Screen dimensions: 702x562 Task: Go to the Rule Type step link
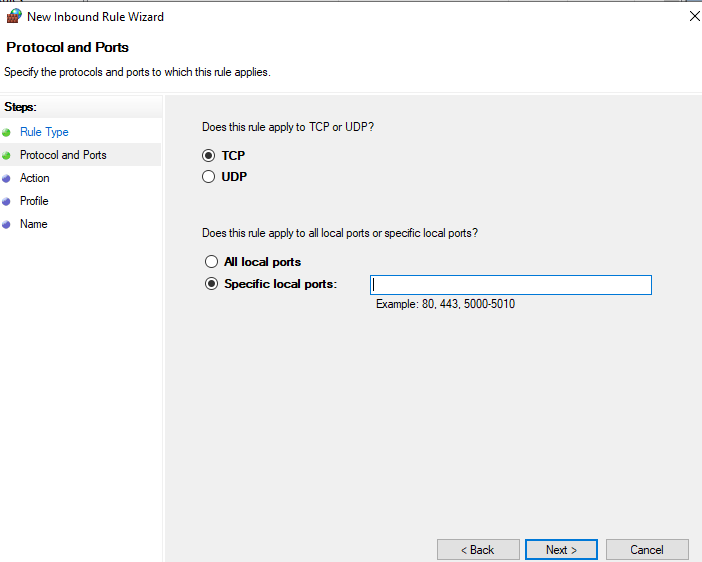(x=44, y=132)
